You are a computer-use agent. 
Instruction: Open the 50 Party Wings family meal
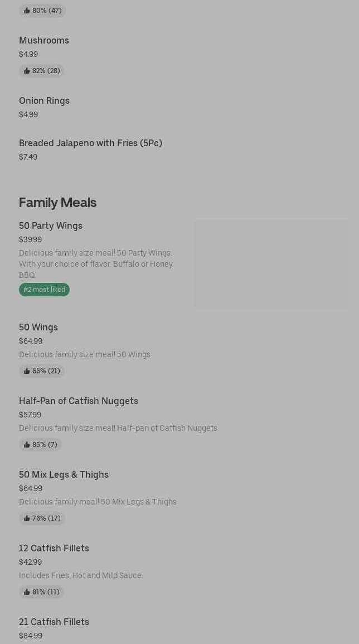pyautogui.click(x=51, y=225)
